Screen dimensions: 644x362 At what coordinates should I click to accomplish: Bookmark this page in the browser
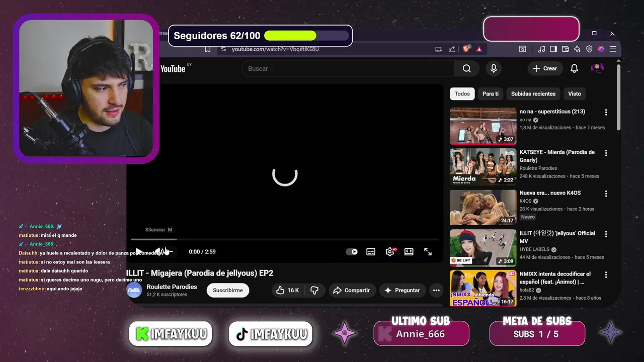coord(207,49)
